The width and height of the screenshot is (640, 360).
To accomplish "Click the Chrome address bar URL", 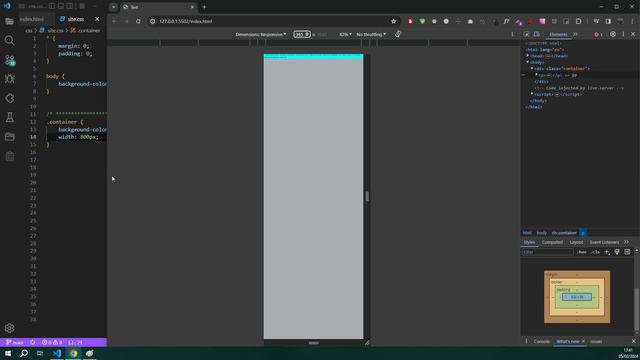I will (x=186, y=21).
